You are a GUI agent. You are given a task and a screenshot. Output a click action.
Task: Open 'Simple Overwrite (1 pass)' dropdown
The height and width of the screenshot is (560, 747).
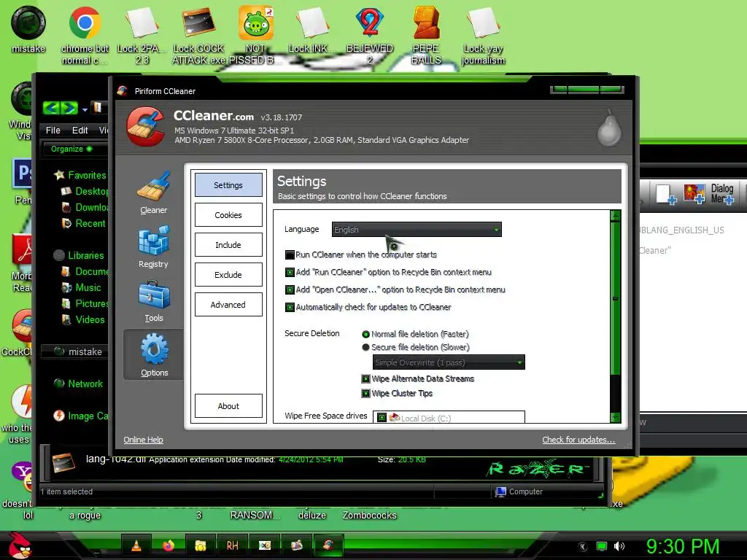pos(449,362)
